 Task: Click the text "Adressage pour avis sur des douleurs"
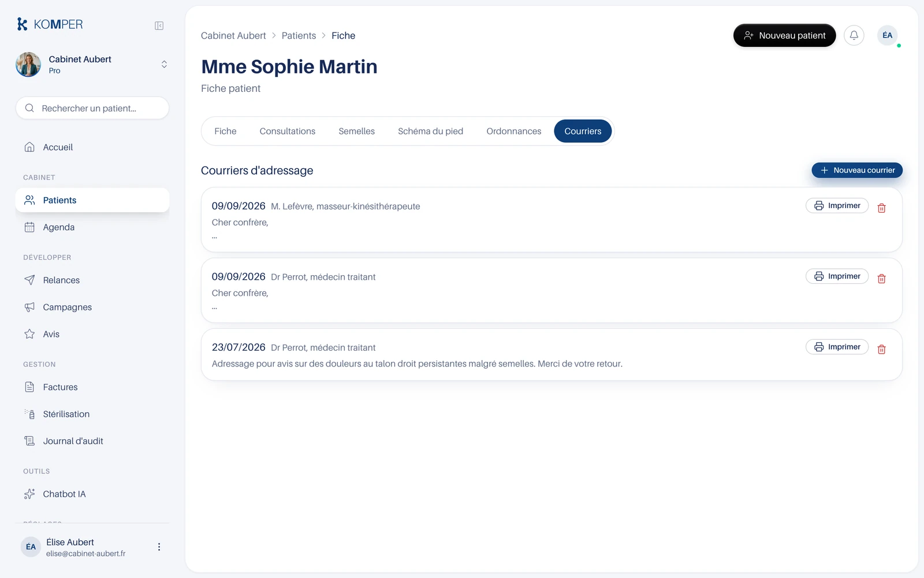(286, 364)
